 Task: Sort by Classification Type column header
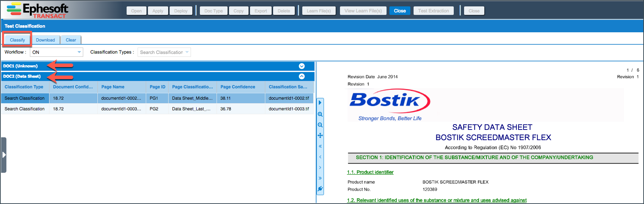[25, 87]
